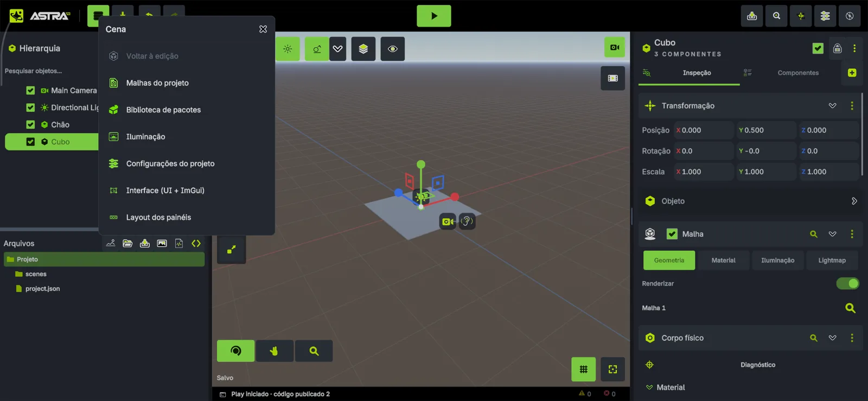Toggle the Chão object checkbox

[30, 125]
